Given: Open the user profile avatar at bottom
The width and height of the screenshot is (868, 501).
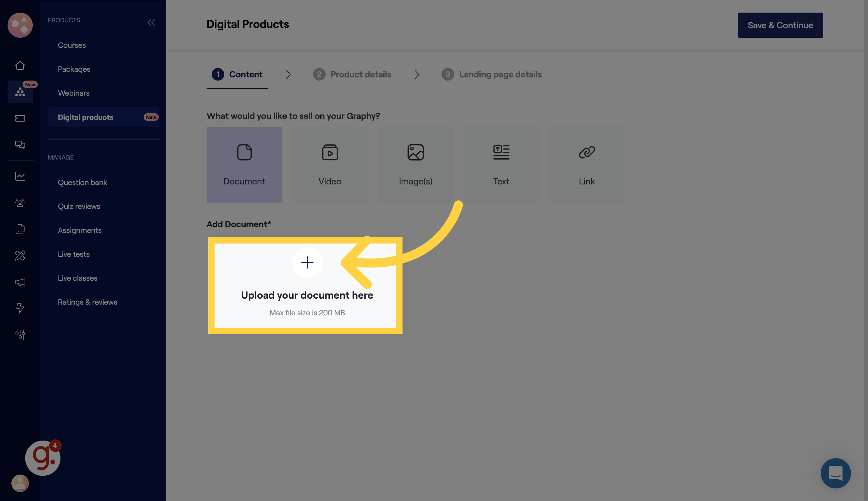Looking at the screenshot, I should click(20, 483).
